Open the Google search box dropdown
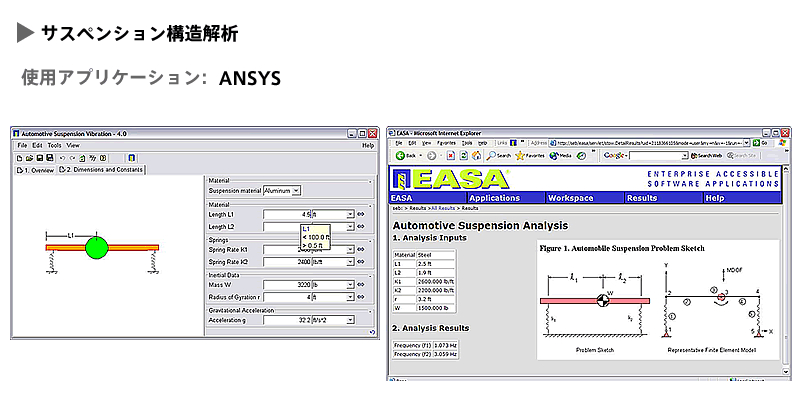Viewport: 800px width, 402px height. 685,156
